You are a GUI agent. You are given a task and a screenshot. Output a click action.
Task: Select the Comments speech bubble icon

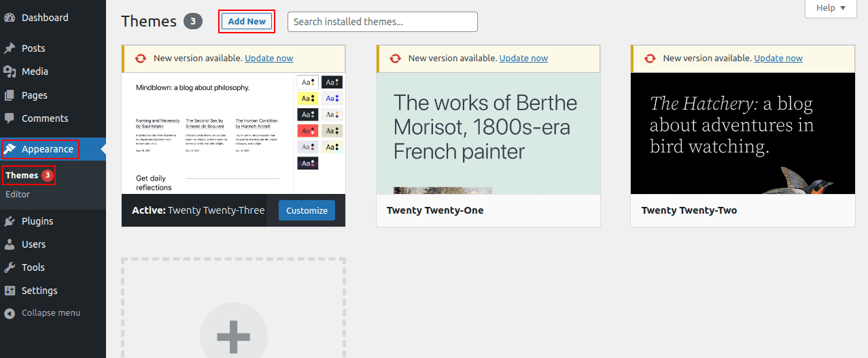tap(10, 118)
